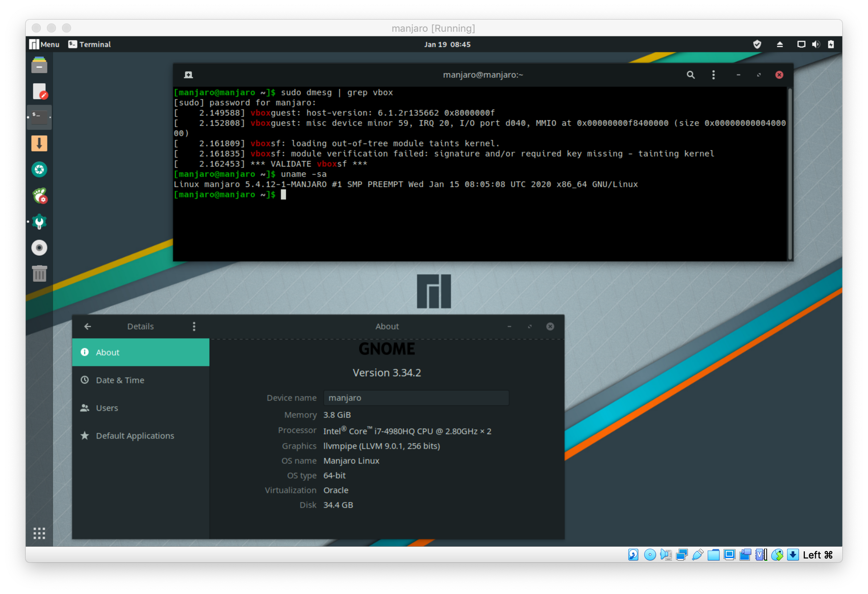This screenshot has height=594, width=868.
Task: Minimize the terminal window
Action: 738,75
